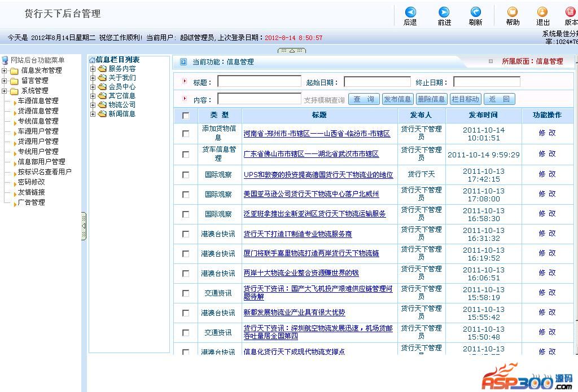The width and height of the screenshot is (578, 392).
Task: Click the 信息栏目列表 home icon
Action: pos(92,60)
